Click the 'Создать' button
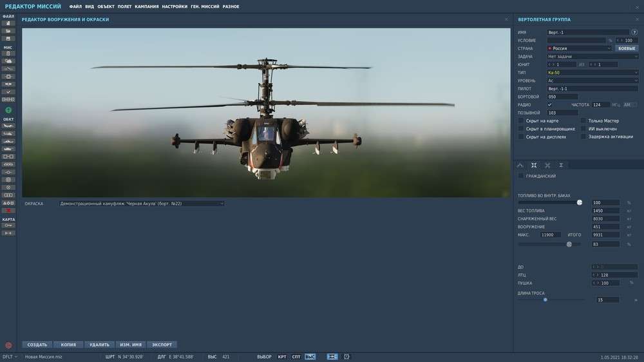This screenshot has height=362, width=644. [37, 345]
